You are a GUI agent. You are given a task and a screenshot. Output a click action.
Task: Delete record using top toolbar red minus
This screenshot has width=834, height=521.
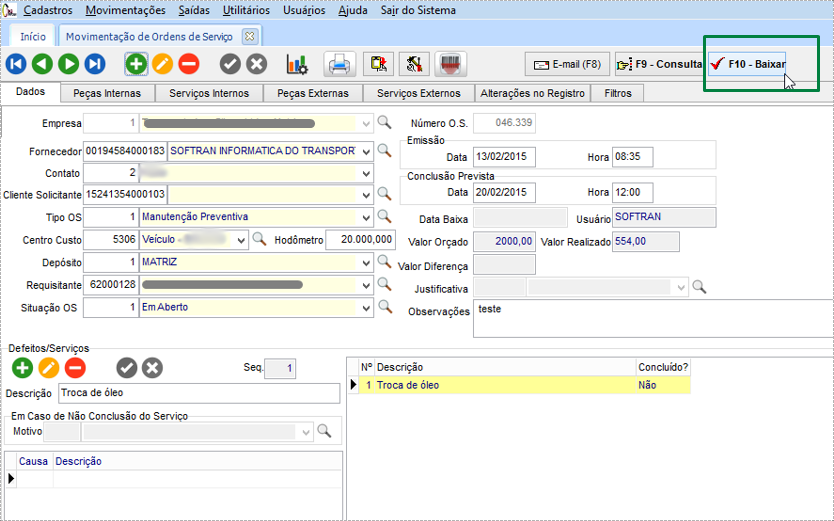pyautogui.click(x=188, y=64)
